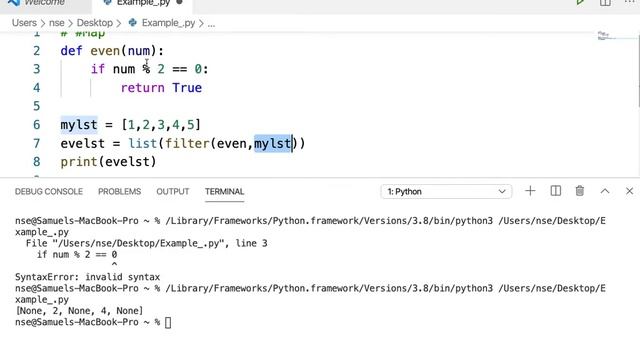
Task: Create a new terminal with plus icon
Action: (530, 191)
